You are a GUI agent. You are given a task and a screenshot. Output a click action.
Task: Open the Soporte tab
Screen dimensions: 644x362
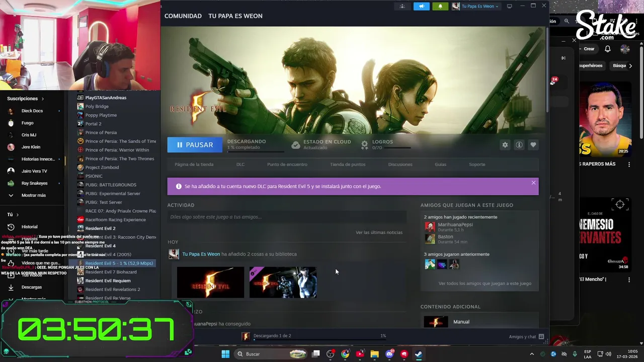[x=477, y=164]
